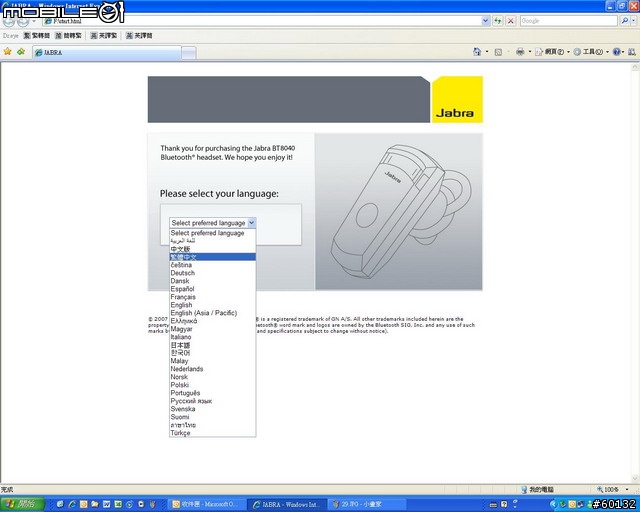Open a new blank tab
This screenshot has width=640, height=512.
[189, 53]
